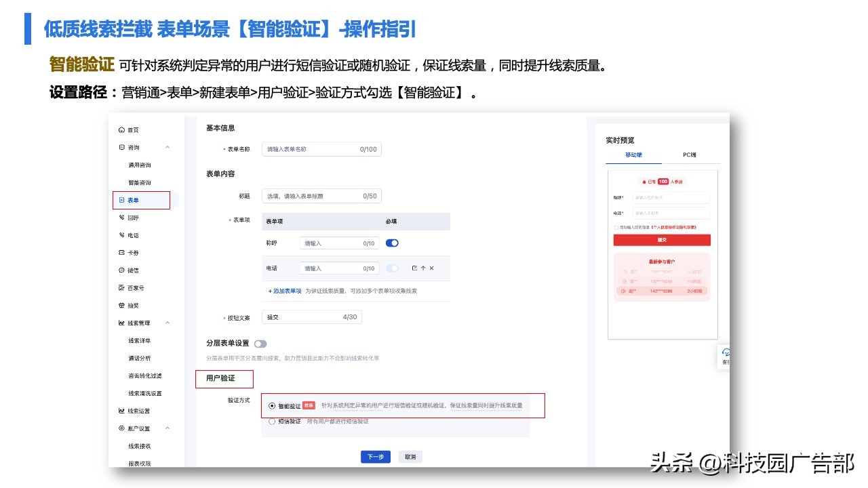Turn off the 称呼 required toggle
868x488 pixels.
[392, 243]
